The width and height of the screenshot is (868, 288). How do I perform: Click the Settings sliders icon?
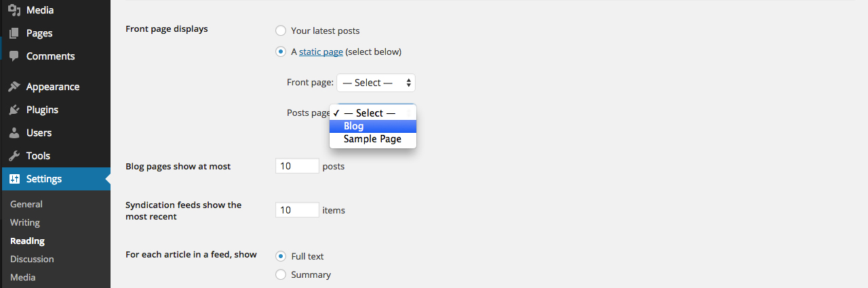pos(14,179)
